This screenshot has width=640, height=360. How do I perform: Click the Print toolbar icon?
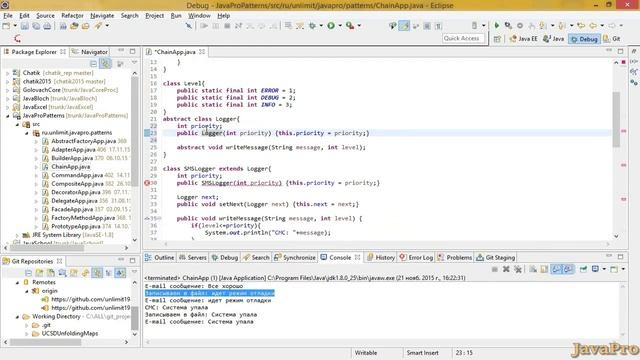(47, 26)
